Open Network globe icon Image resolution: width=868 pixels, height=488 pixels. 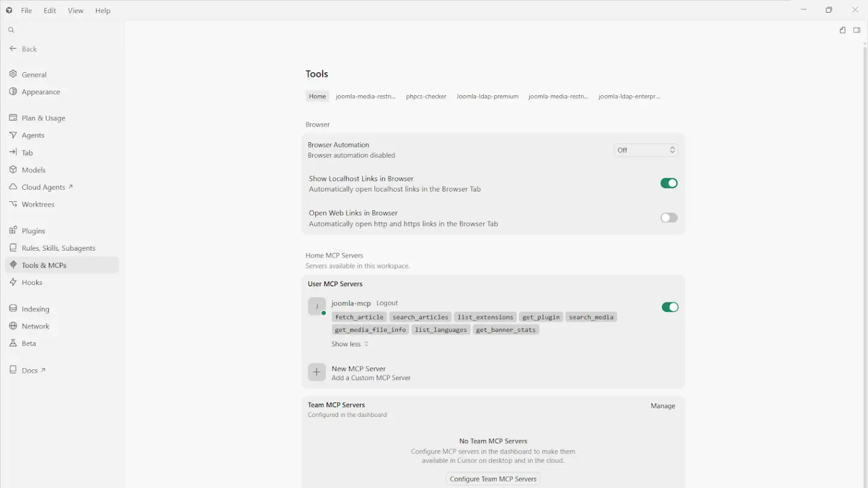click(13, 326)
